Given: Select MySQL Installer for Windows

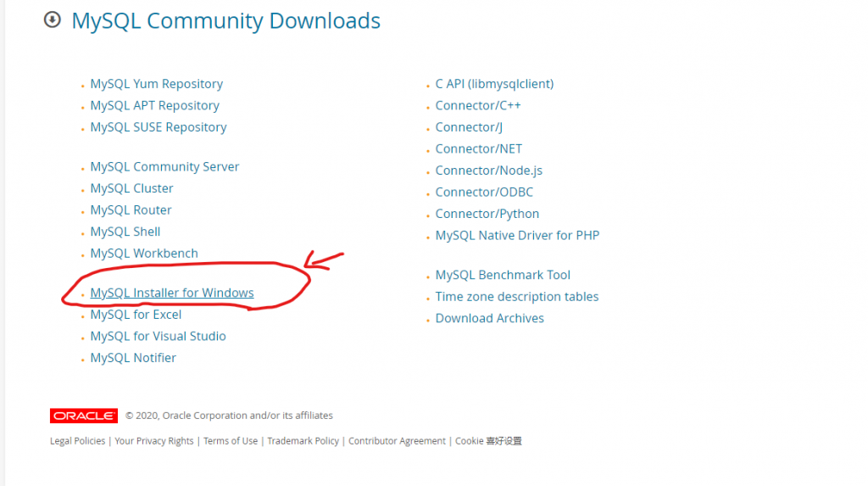Looking at the screenshot, I should coord(172,293).
